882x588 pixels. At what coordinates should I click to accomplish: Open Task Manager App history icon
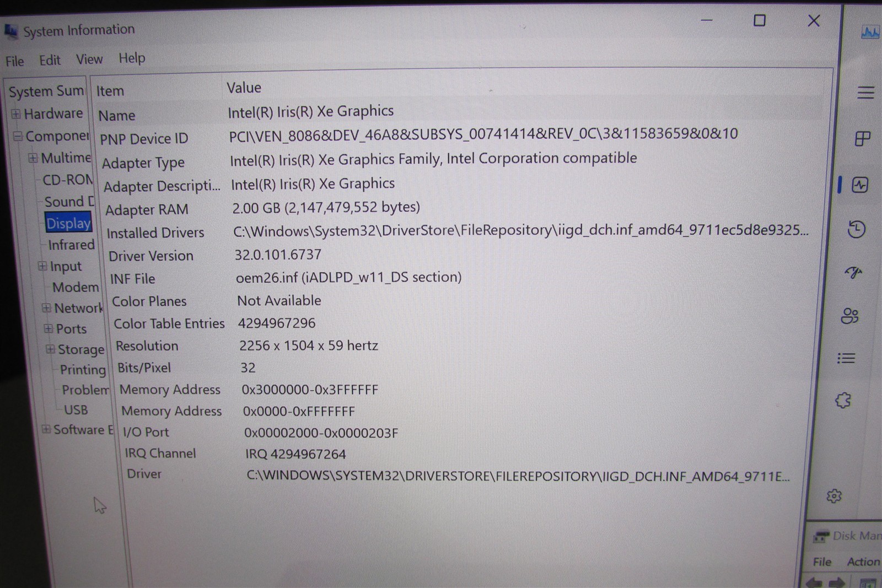856,229
